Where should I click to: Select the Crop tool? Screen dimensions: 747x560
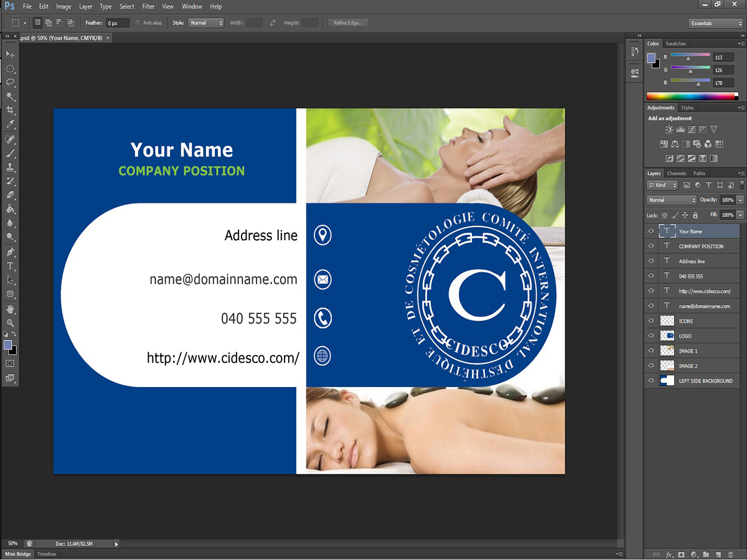click(x=10, y=110)
